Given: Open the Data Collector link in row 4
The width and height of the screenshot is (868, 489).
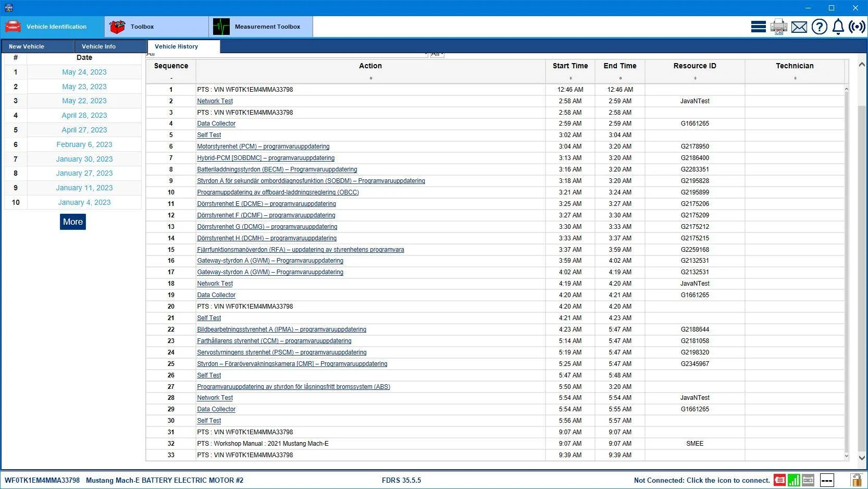Looking at the screenshot, I should tap(216, 124).
